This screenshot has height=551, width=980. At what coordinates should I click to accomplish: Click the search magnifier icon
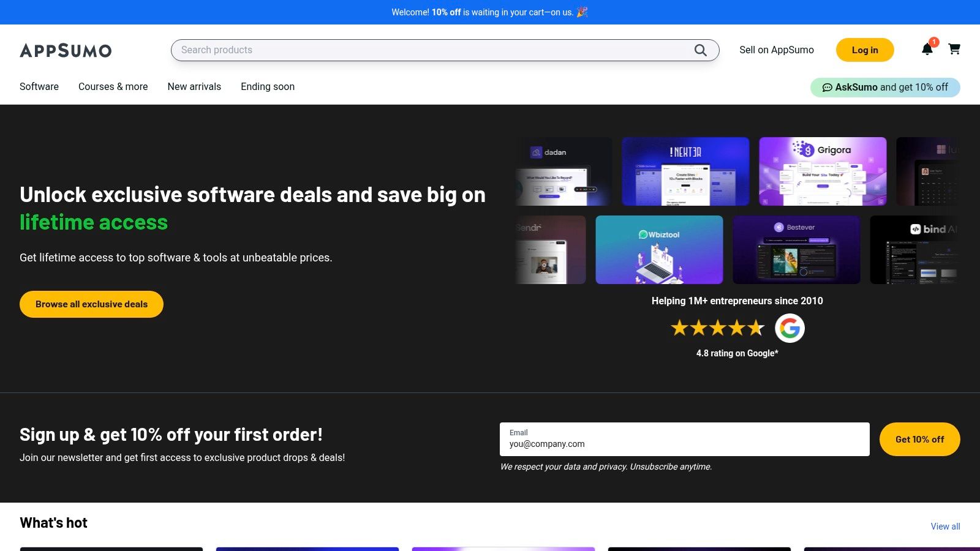tap(701, 50)
